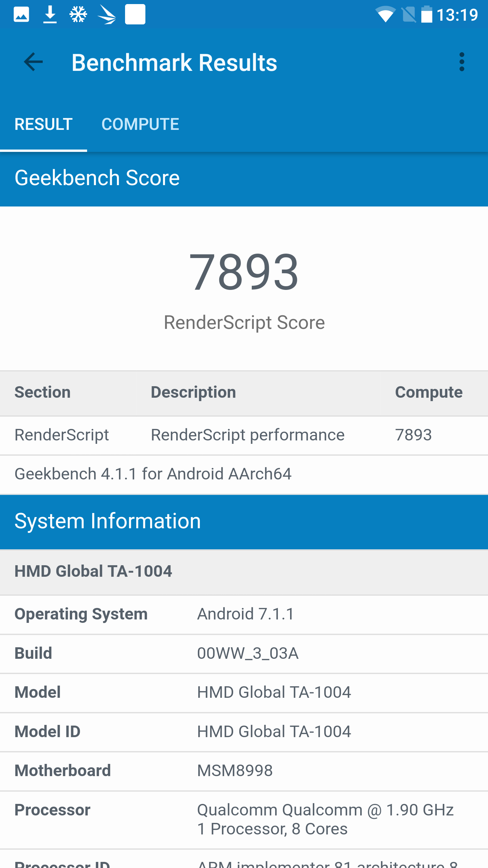Tap the 7893 compute value in table

[x=413, y=435]
